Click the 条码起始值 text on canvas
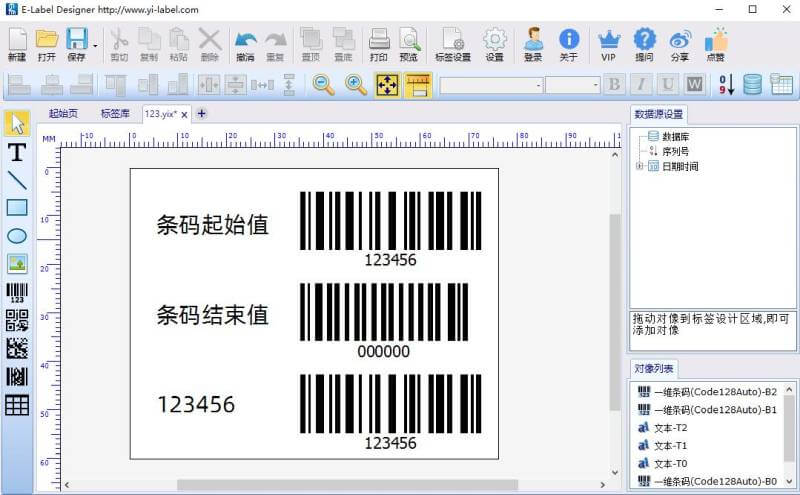The height and width of the screenshot is (495, 800). [x=212, y=225]
